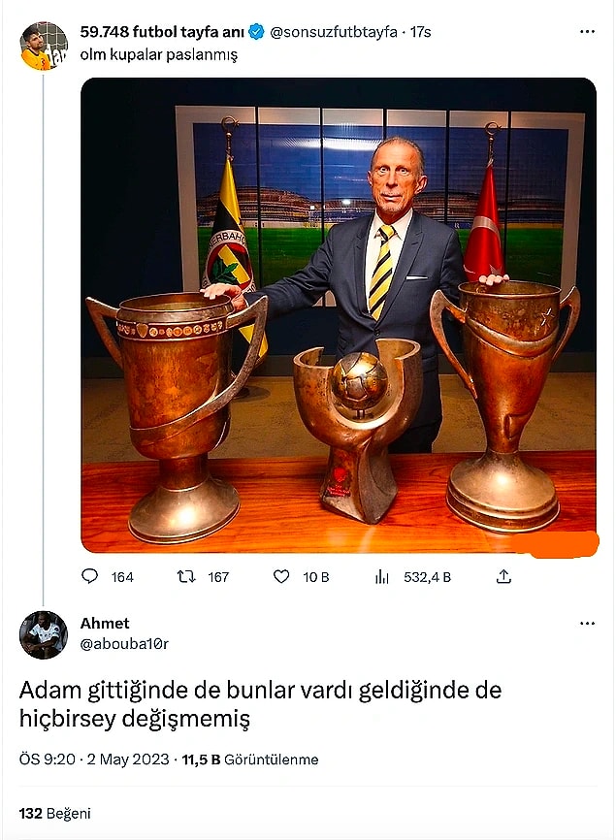The width and height of the screenshot is (616, 840).
Task: Open the @abouba10r handle
Action: 124,644
